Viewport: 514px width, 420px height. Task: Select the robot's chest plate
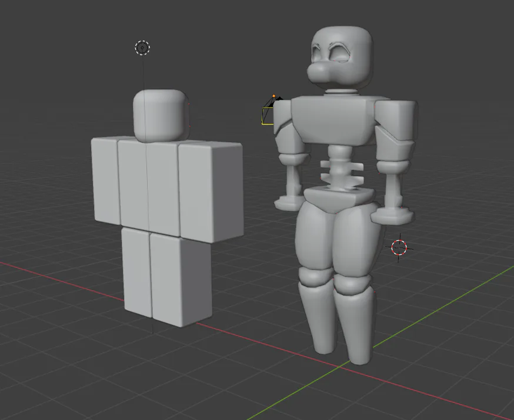[335, 120]
